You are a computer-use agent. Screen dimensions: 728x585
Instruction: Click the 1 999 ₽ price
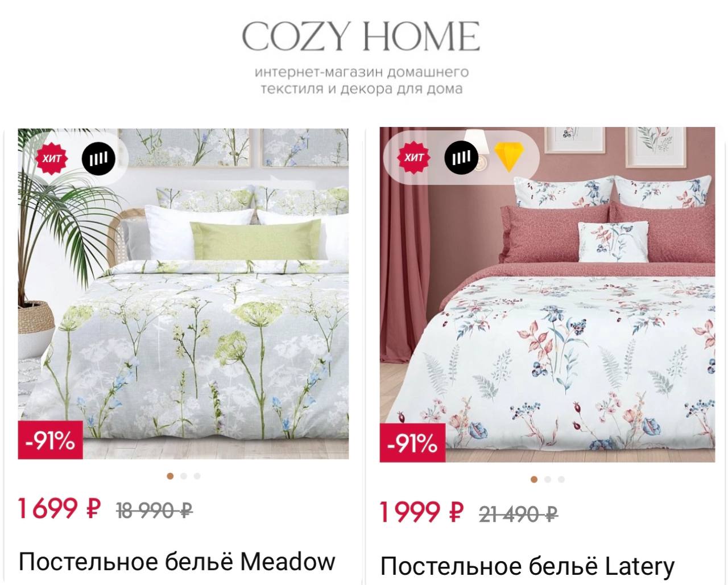pyautogui.click(x=421, y=512)
